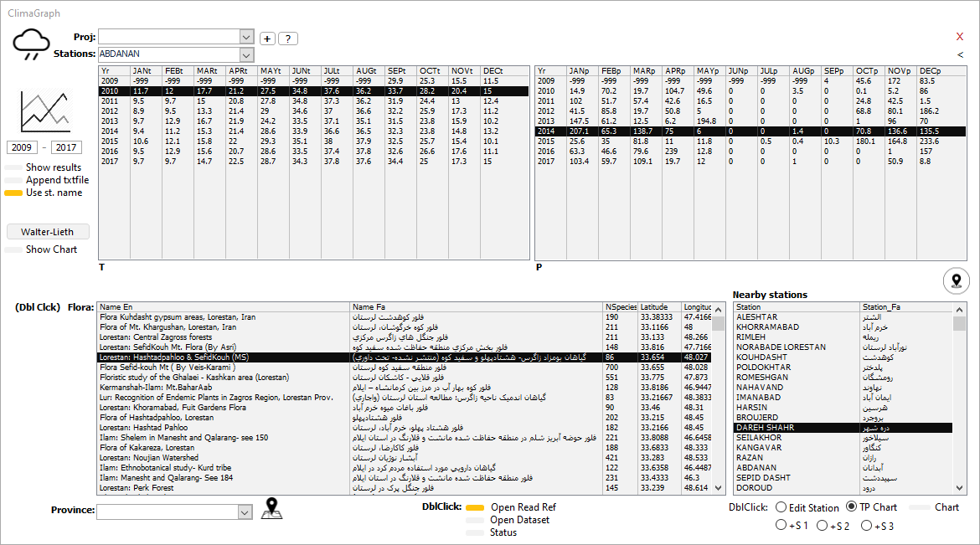This screenshot has height=545, width=980.
Task: Select Lorestan: Hashtadpahloo & SefidKouh (MS) row
Action: tap(405, 357)
